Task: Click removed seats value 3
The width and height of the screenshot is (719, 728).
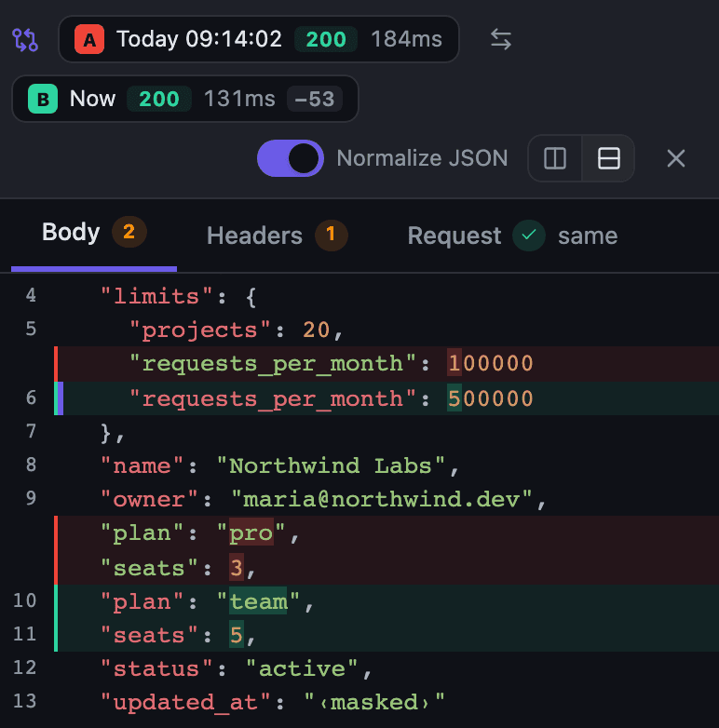Action: click(x=237, y=568)
